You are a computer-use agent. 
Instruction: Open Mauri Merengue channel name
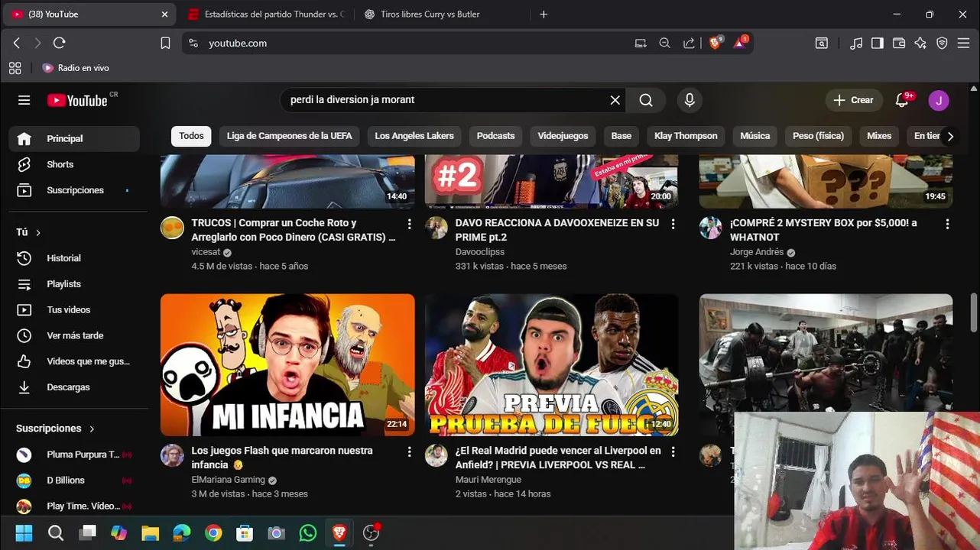point(488,480)
